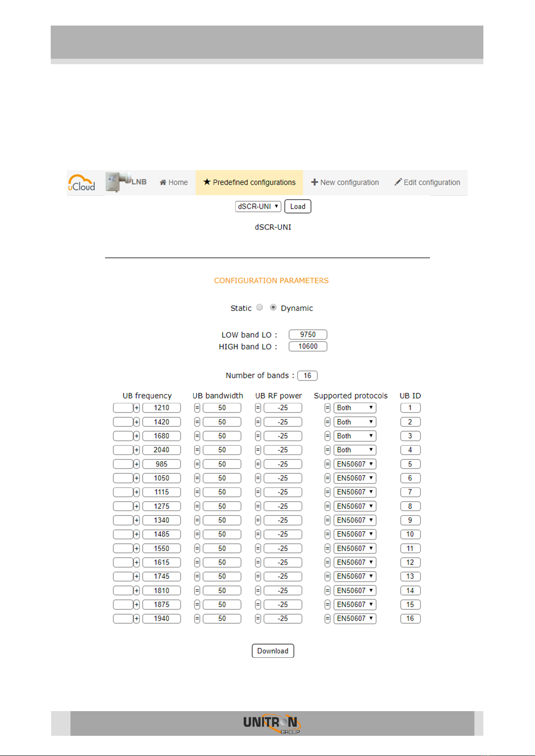Click the UB frequency field showing 1875
The width and height of the screenshot is (535, 756).
pyautogui.click(x=162, y=605)
